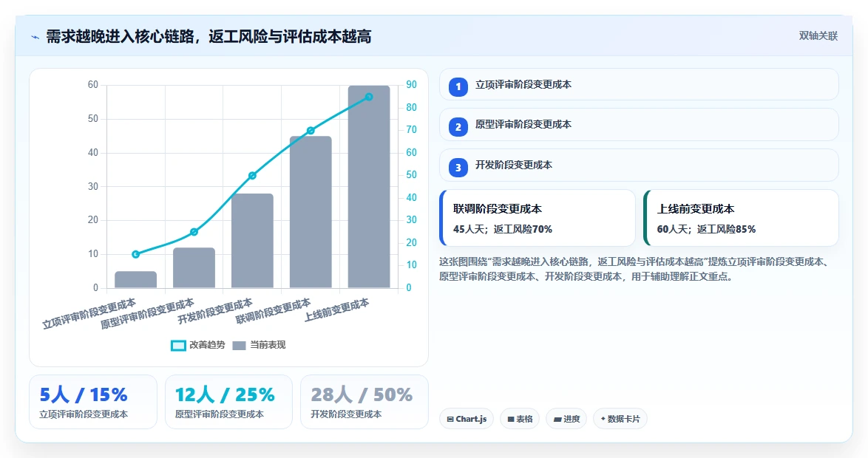
Task: Click the text 60人天；返工风险85%
Action: pos(706,229)
